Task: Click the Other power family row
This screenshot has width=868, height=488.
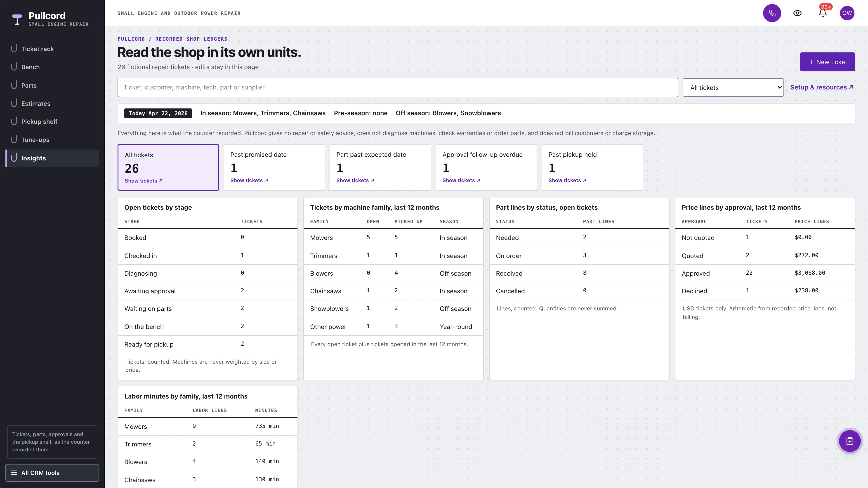Action: point(393,327)
